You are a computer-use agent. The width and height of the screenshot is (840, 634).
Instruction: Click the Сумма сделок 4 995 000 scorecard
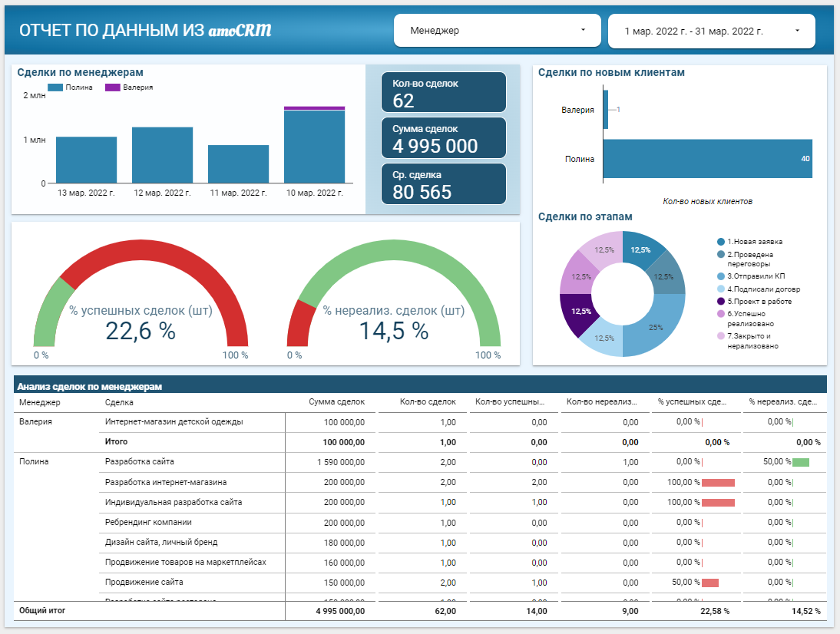click(x=444, y=137)
